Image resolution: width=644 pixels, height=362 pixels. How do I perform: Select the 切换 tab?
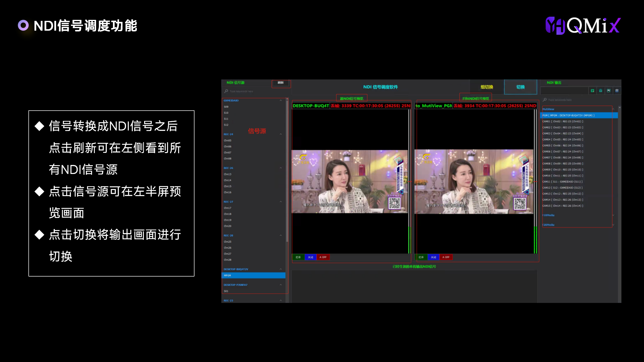point(520,87)
